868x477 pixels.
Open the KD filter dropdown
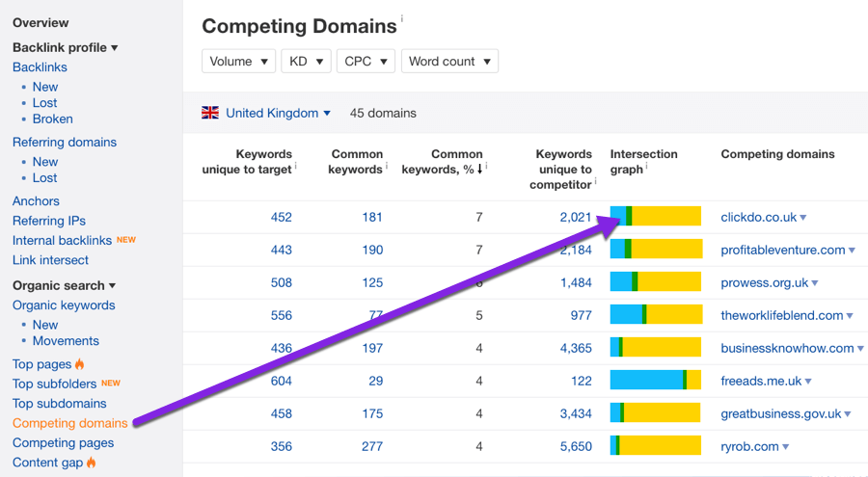(x=306, y=61)
